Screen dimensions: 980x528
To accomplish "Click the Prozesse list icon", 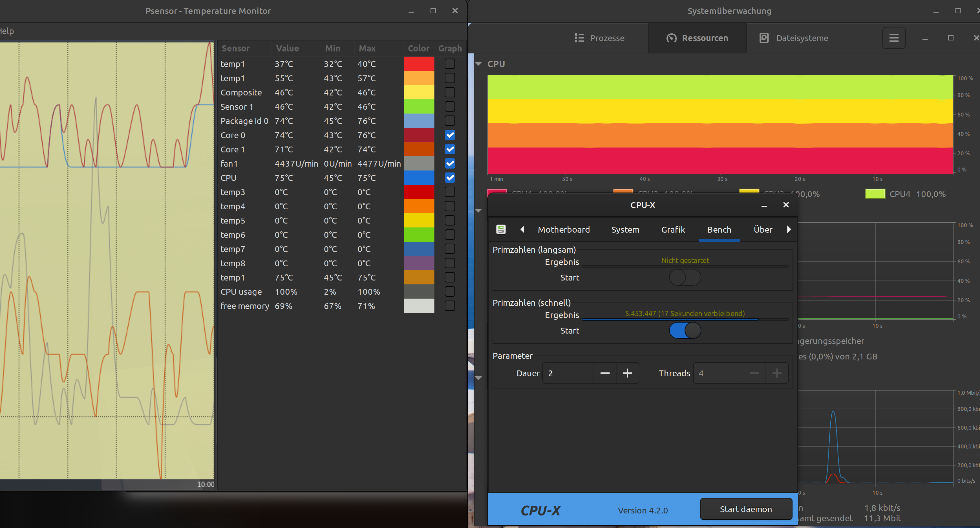I will 579,38.
